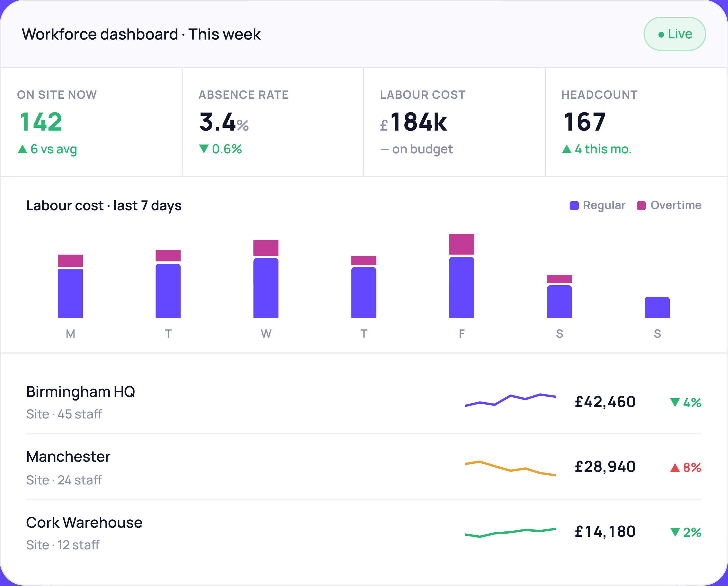This screenshot has height=586, width=728.
Task: Click the up arrow beside 4 this mo.
Action: 566,149
